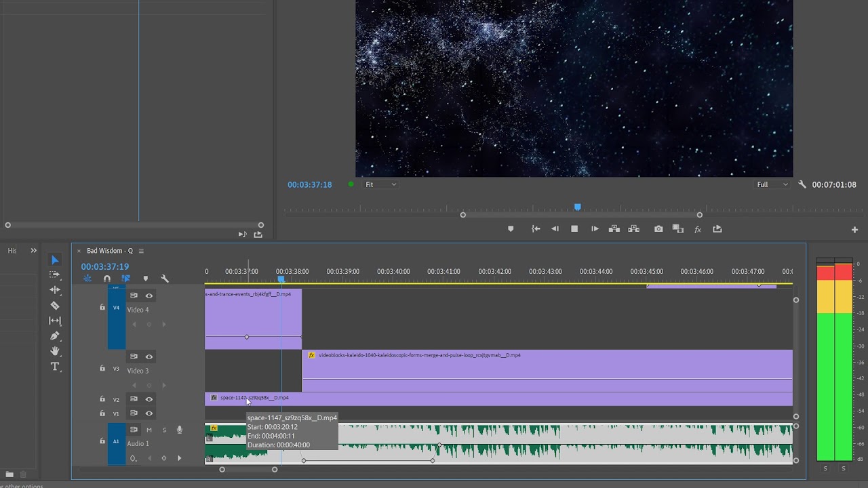The width and height of the screenshot is (868, 488).
Task: Toggle insert sequences as nests option
Action: click(x=87, y=279)
